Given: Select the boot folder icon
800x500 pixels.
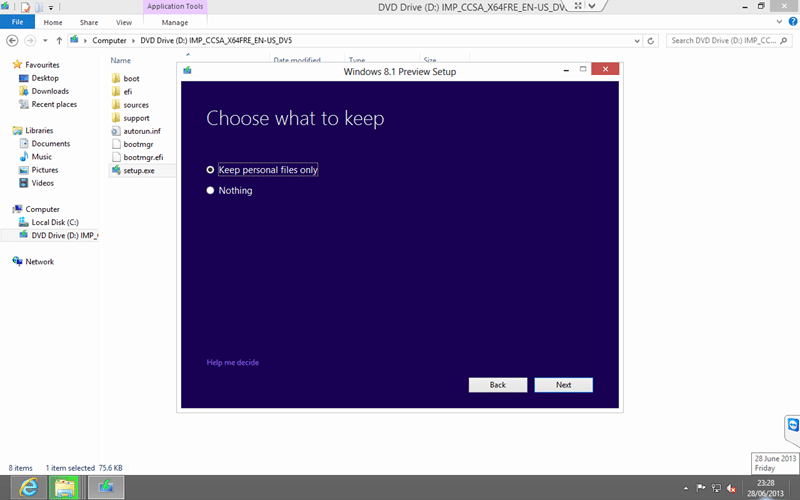Looking at the screenshot, I should pyautogui.click(x=116, y=78).
